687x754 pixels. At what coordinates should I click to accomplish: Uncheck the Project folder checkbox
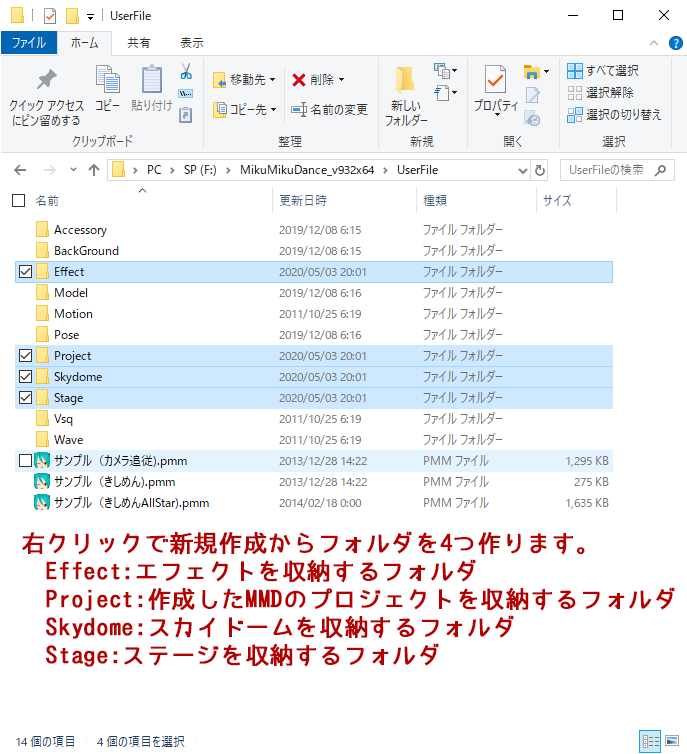click(x=25, y=356)
